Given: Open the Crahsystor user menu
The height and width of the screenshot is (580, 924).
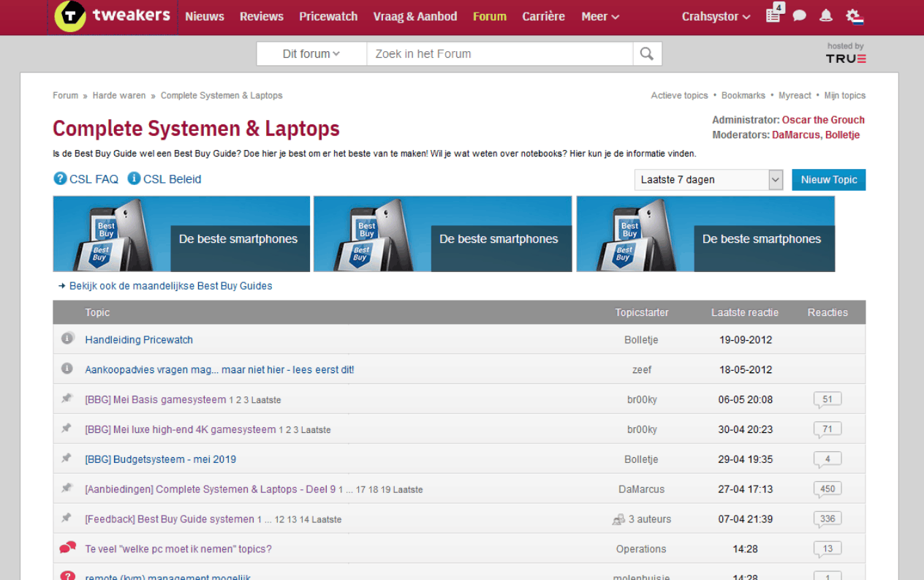Looking at the screenshot, I should [716, 16].
